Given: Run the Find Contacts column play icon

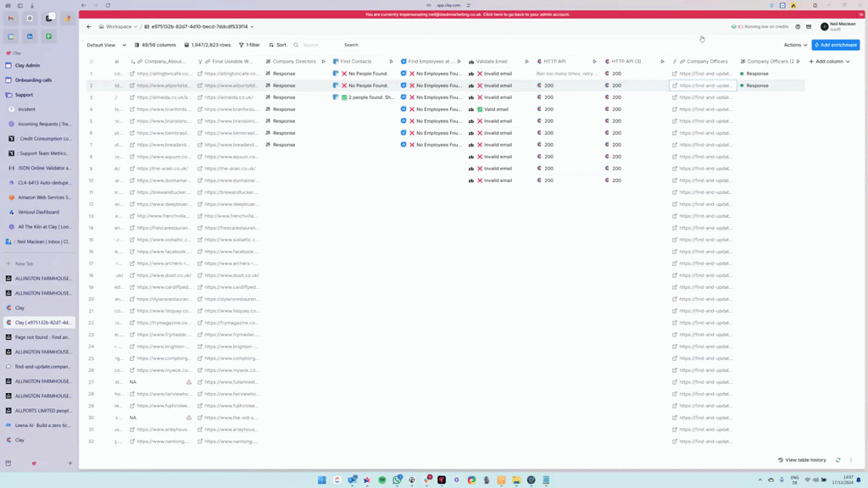Looking at the screenshot, I should pyautogui.click(x=391, y=62).
